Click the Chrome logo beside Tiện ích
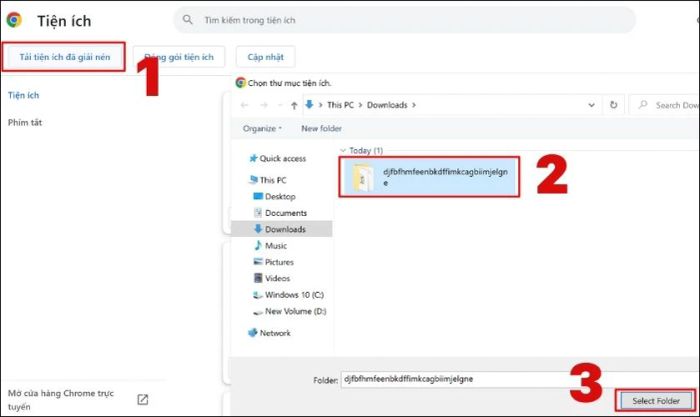 15,20
